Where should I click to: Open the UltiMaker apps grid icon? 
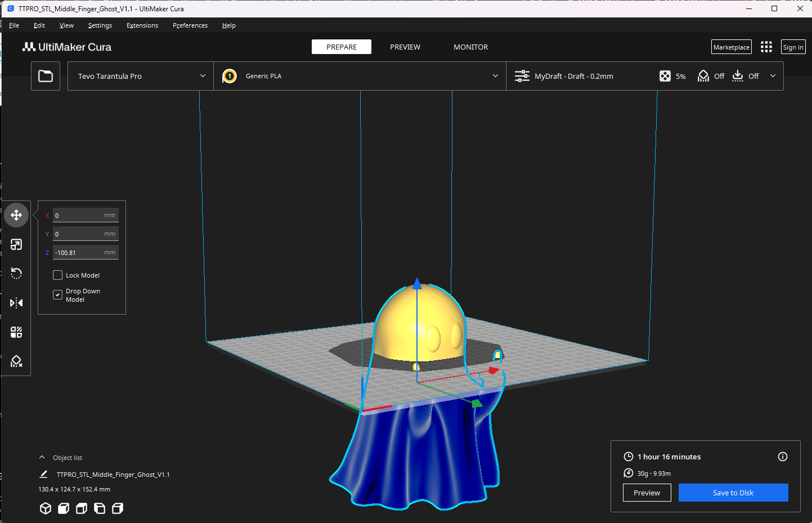(x=766, y=47)
